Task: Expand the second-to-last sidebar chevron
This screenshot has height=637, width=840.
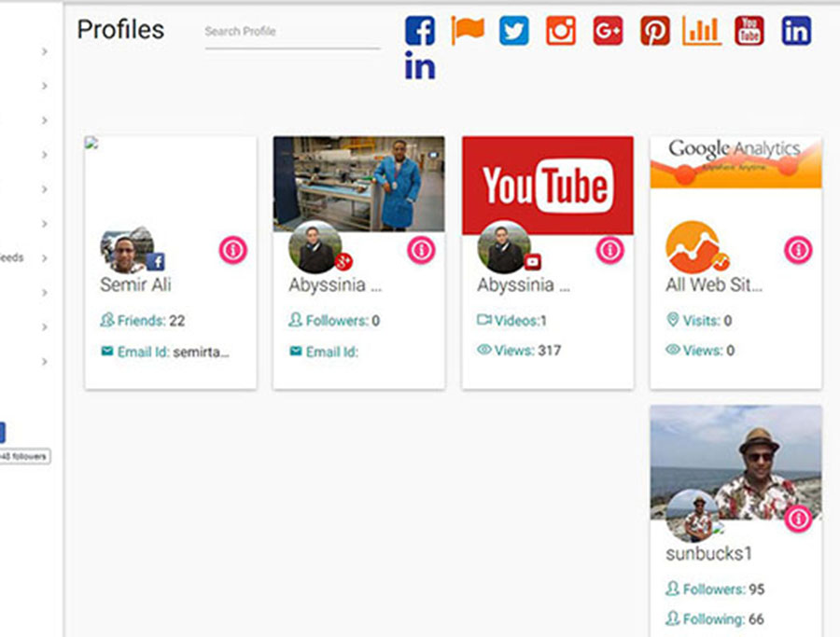Action: [x=45, y=327]
